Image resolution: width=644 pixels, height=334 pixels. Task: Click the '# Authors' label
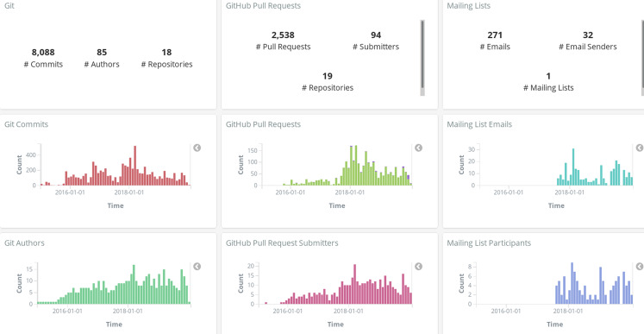pos(102,65)
